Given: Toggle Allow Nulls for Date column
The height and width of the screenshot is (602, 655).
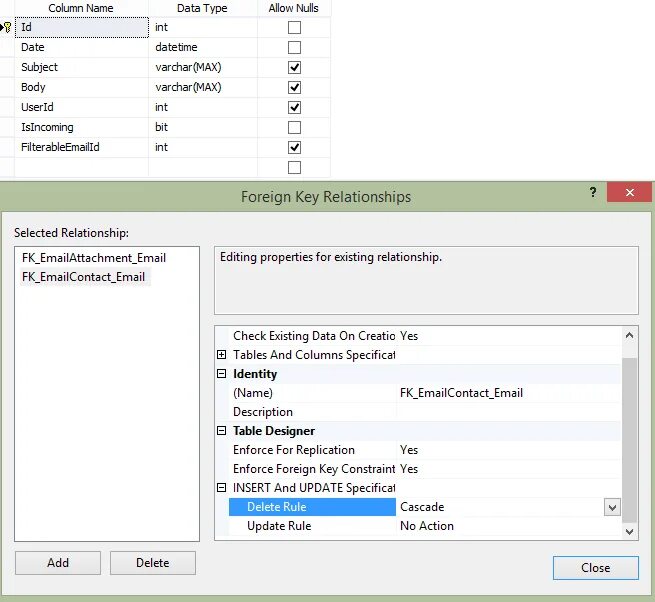Looking at the screenshot, I should tap(294, 48).
